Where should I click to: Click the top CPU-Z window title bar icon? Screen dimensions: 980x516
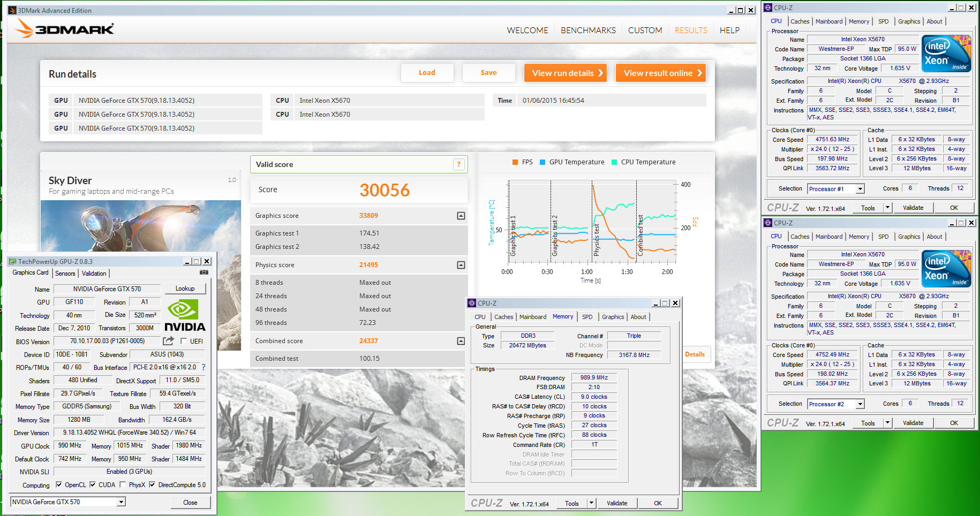point(768,7)
